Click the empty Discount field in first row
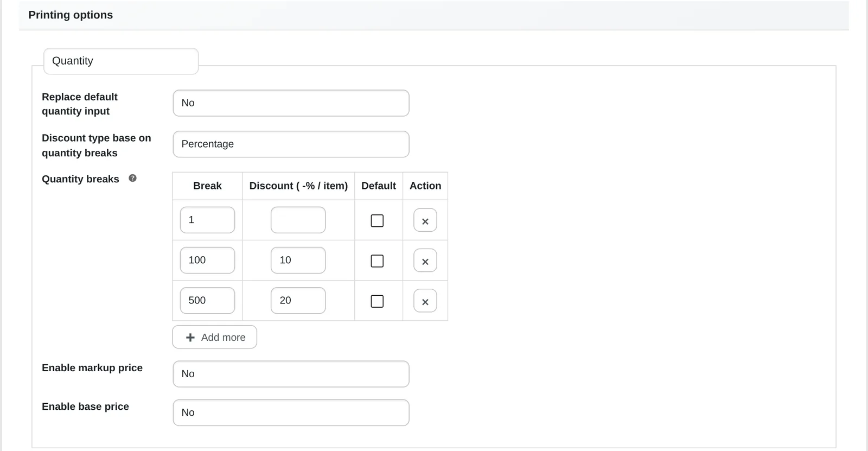Screen dimensions: 868x451 (x=298, y=220)
